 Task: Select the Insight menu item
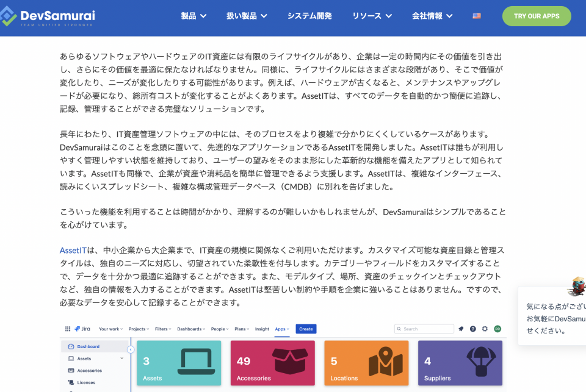(262, 329)
